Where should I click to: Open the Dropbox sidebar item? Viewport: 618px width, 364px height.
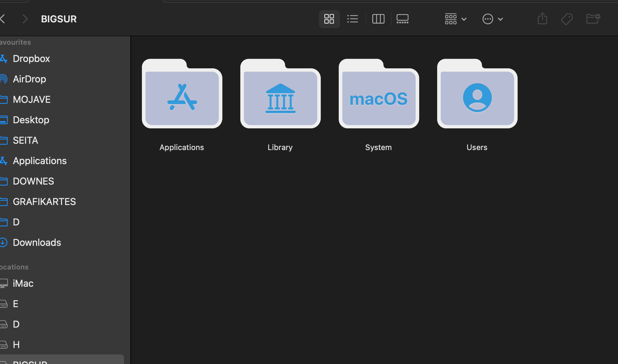click(x=31, y=59)
